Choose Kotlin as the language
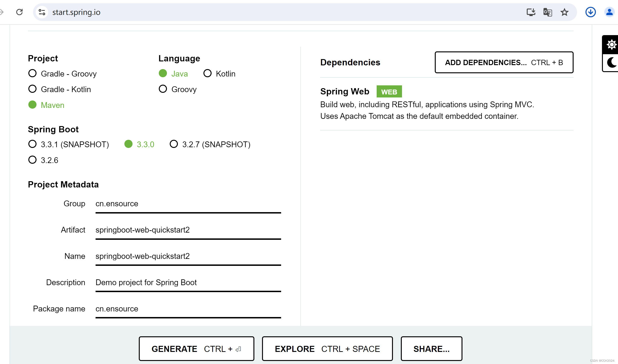618x364 pixels. 207,73
